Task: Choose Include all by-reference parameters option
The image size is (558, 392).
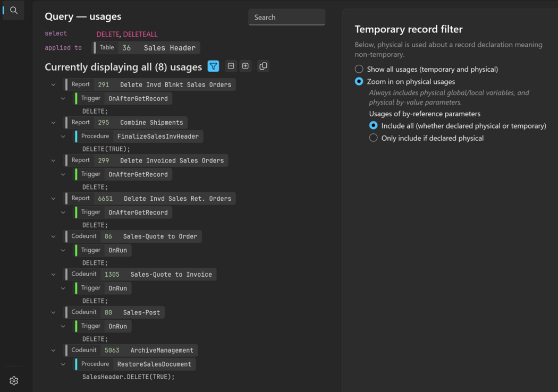Action: coord(373,125)
